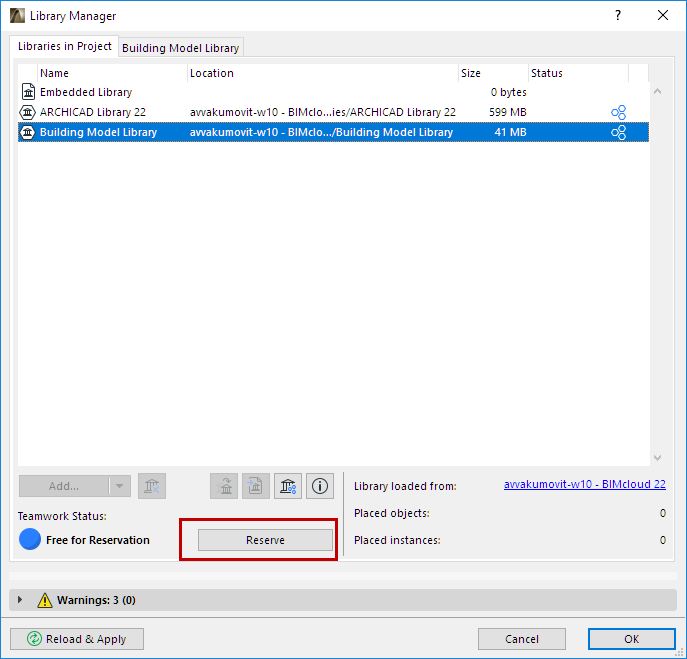Click the list scroll up arrow

click(657, 92)
